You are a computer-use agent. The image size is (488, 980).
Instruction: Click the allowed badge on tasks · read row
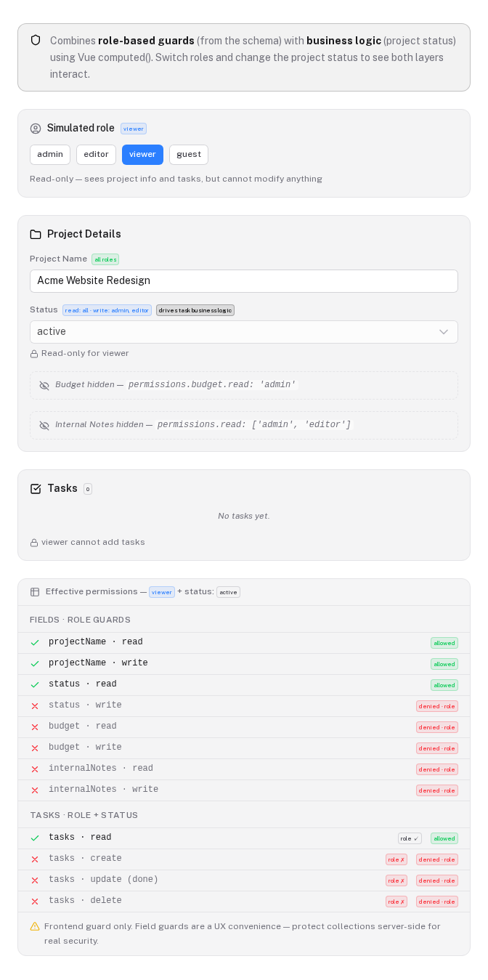coord(444,838)
